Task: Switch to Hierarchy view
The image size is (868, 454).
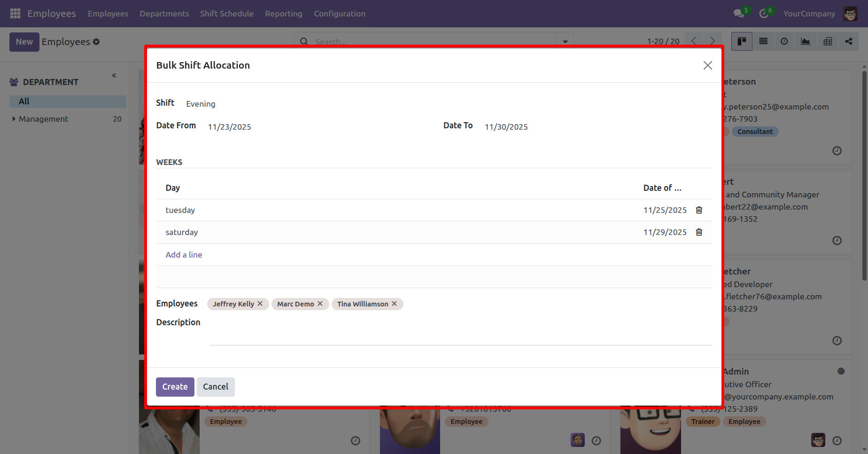Action: pyautogui.click(x=849, y=41)
